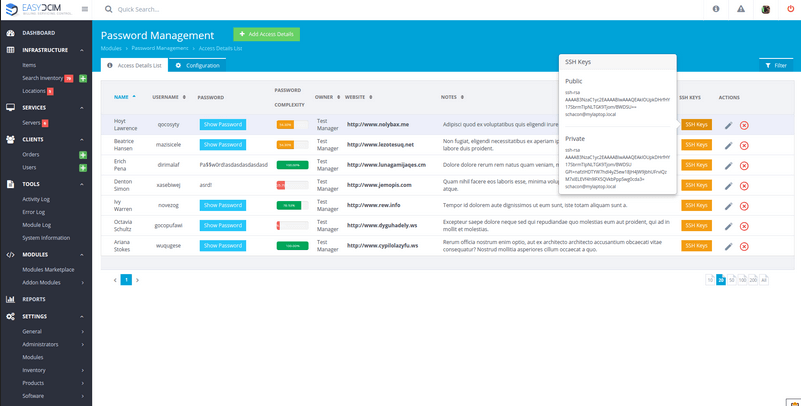Viewport: 801px width, 406px height.
Task: Open the alert triangle notifications icon
Action: 741,9
